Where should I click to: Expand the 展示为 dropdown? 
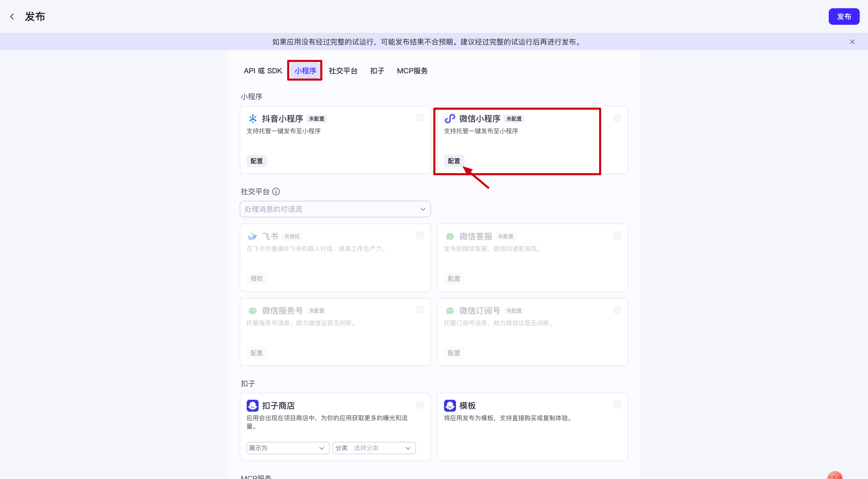click(x=288, y=448)
